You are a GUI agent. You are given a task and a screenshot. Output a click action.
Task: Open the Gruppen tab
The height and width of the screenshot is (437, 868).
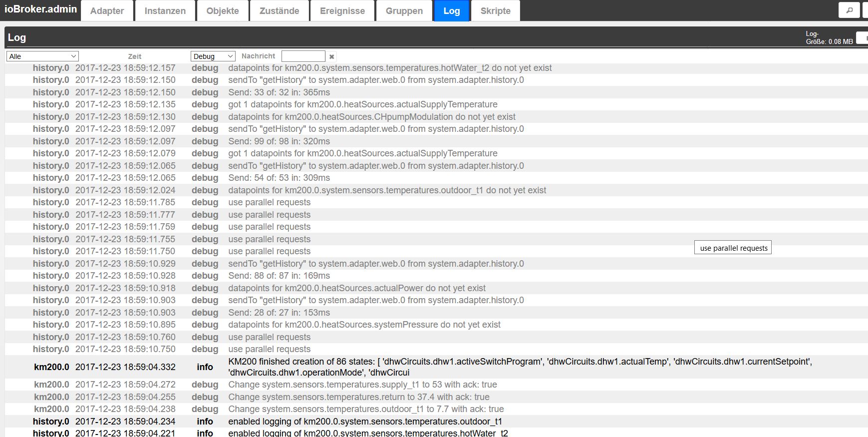(404, 11)
